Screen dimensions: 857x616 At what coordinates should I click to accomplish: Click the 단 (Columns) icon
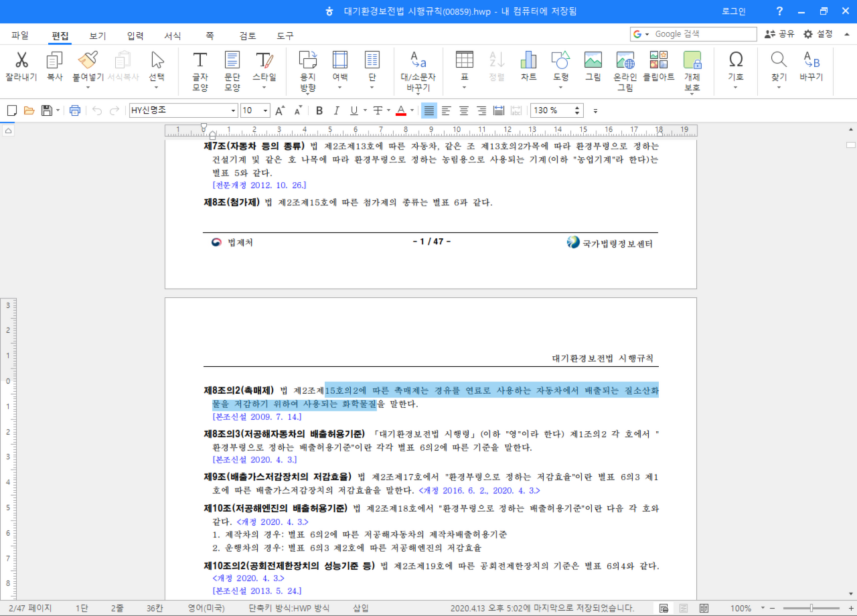[372, 60]
